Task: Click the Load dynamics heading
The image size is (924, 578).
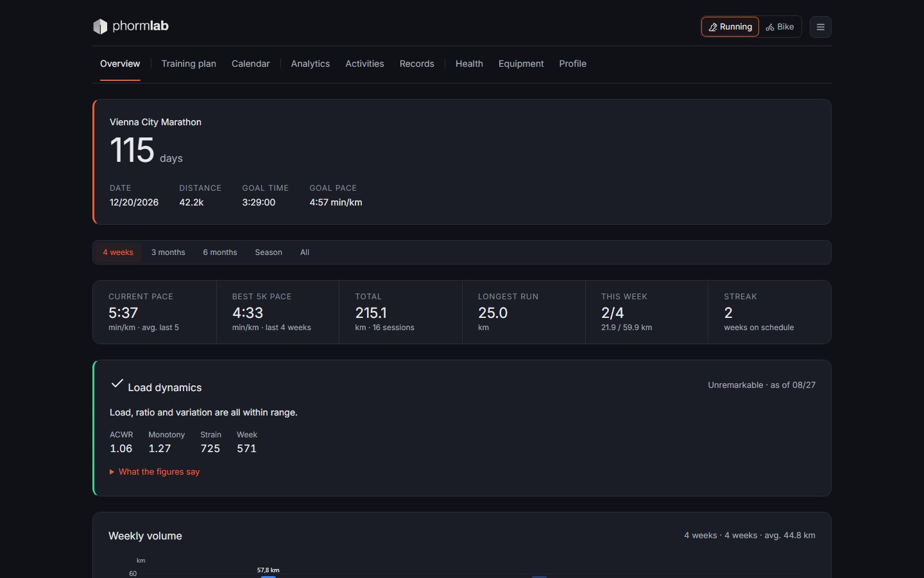Action: [165, 387]
